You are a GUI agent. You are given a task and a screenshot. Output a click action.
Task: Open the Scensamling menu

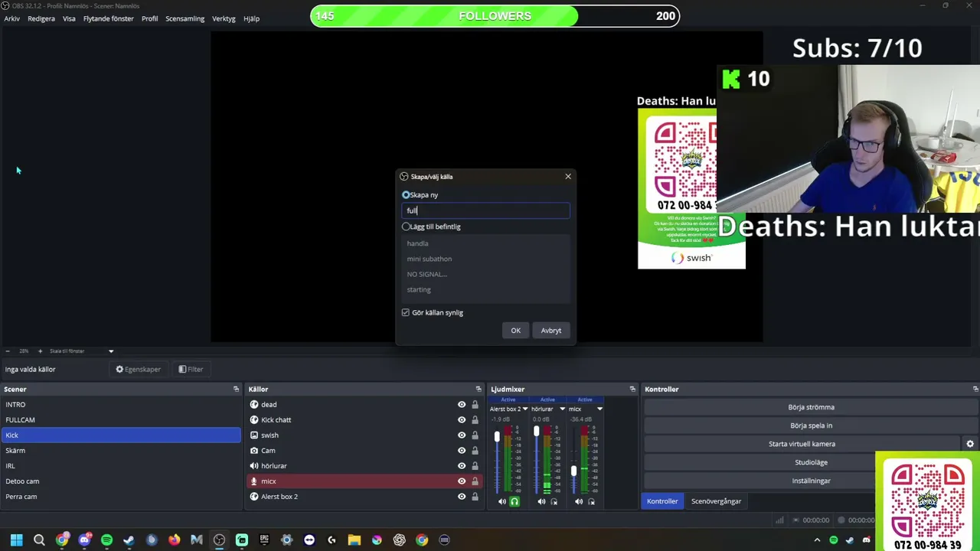click(185, 18)
